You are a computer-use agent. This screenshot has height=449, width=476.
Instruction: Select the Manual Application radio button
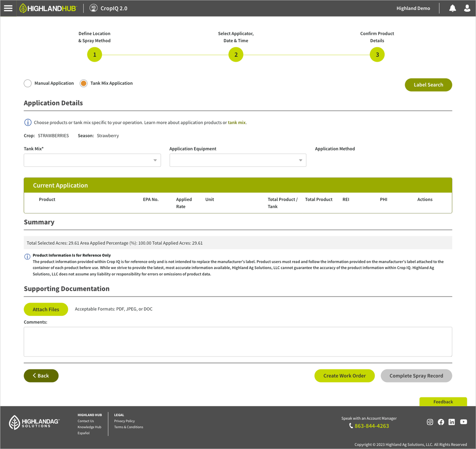tap(28, 83)
